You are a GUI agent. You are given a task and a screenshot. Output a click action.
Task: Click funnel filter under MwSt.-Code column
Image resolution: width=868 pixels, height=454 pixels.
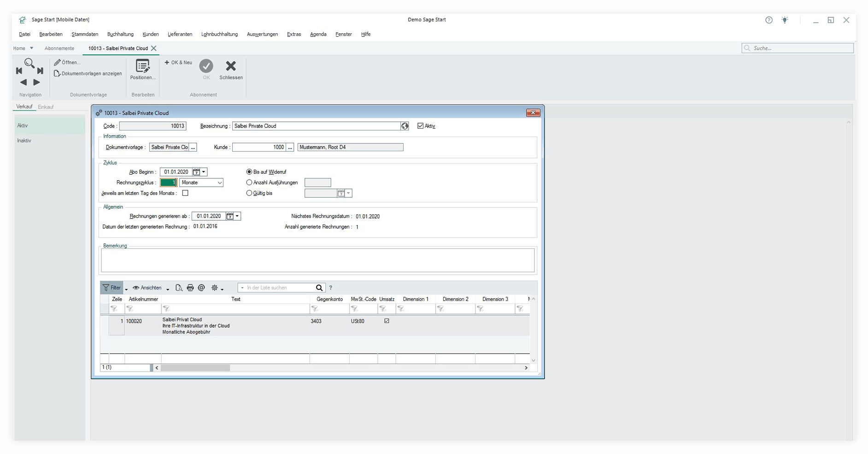354,309
